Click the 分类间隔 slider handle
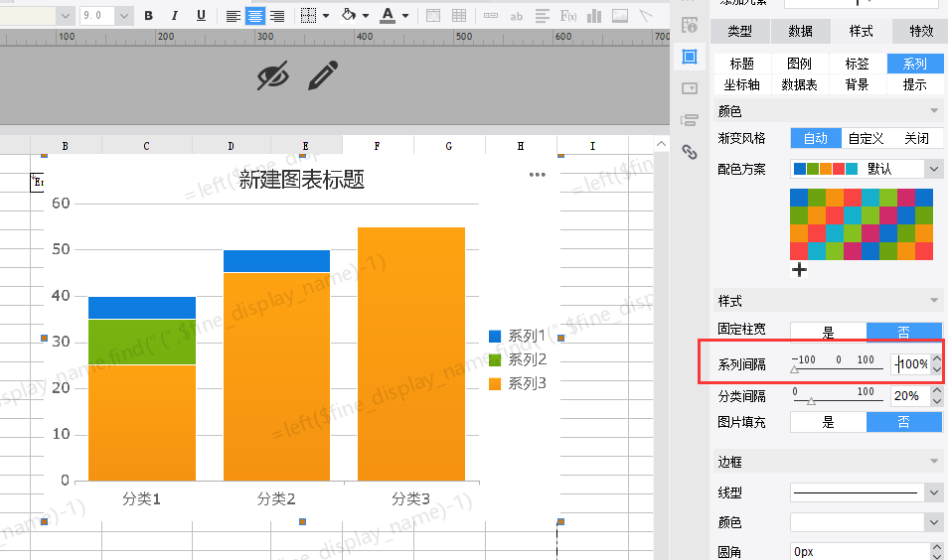Screen dimensions: 948x560 point(812,401)
